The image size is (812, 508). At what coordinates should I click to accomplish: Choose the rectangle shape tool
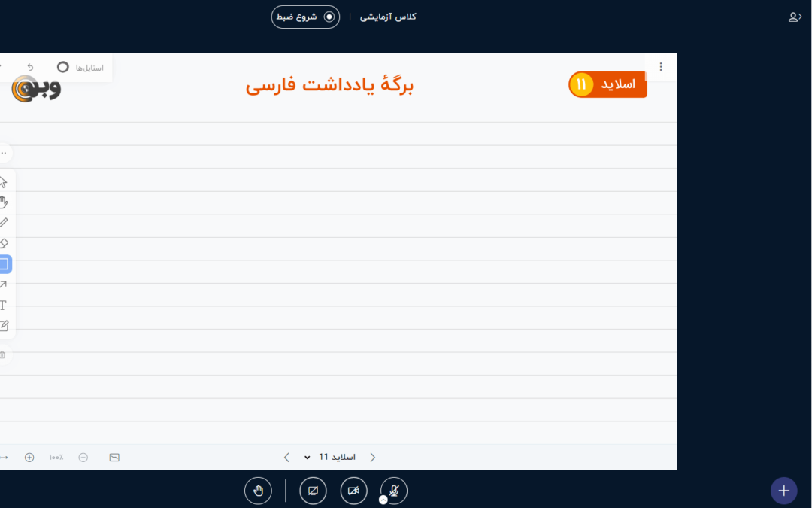point(4,264)
